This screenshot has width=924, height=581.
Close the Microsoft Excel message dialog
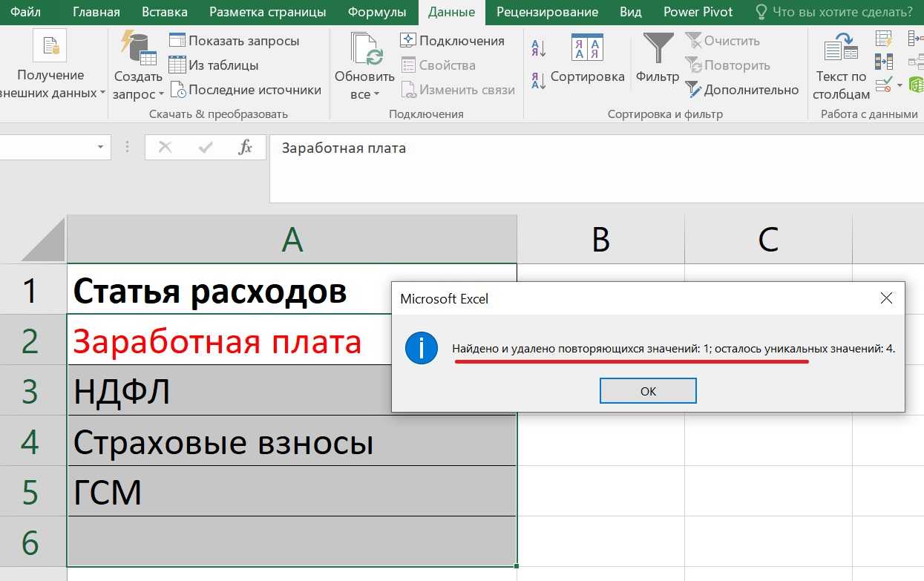point(885,298)
